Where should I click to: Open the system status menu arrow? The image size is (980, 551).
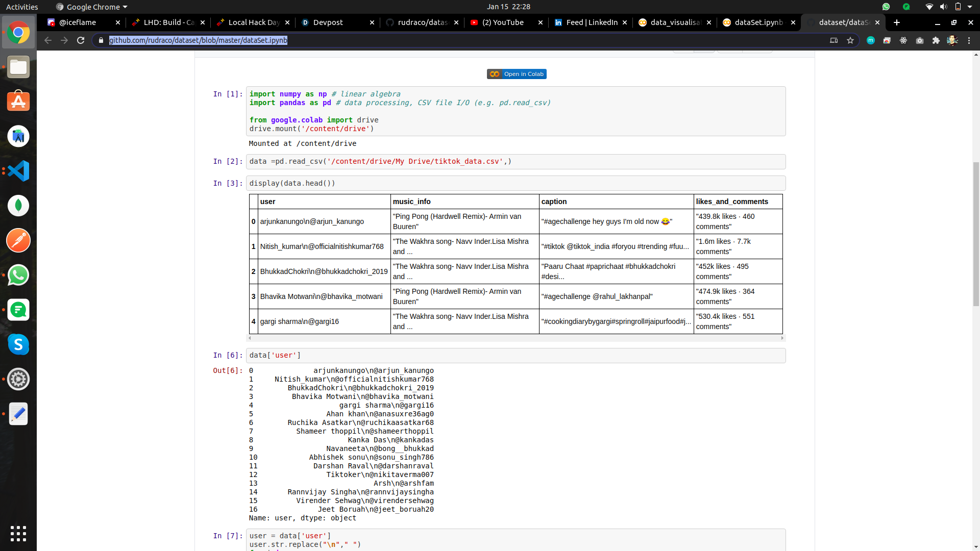coord(969,7)
